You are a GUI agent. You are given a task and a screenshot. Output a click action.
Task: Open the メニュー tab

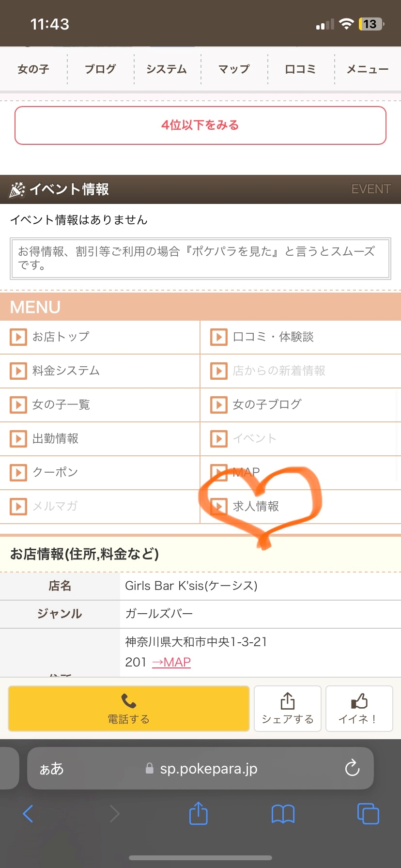point(367,69)
